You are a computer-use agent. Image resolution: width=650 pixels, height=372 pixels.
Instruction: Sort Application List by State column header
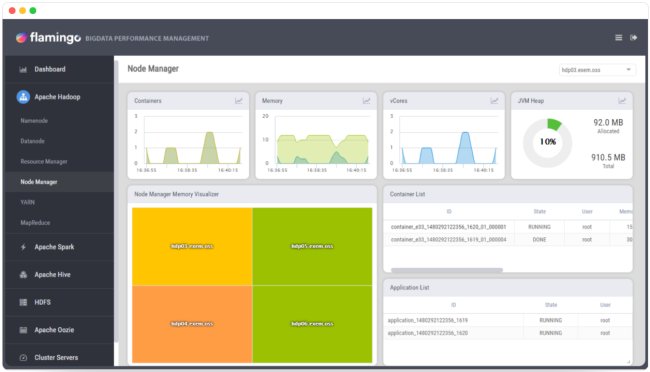551,305
